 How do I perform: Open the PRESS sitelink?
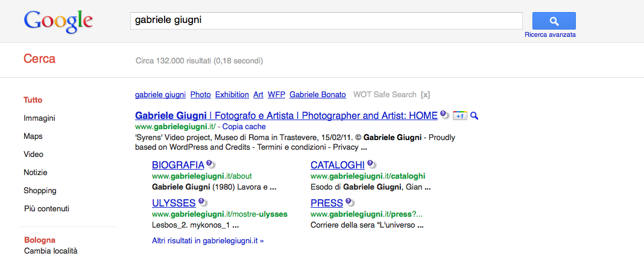(x=326, y=203)
